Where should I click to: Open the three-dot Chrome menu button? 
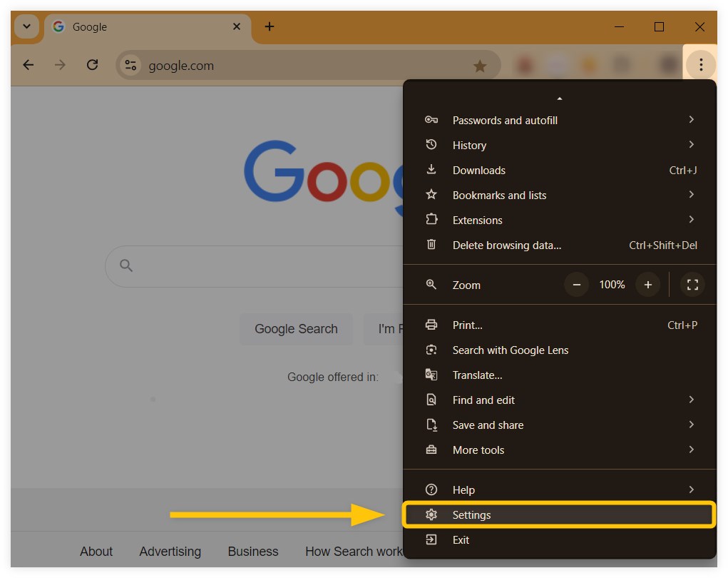click(x=701, y=65)
